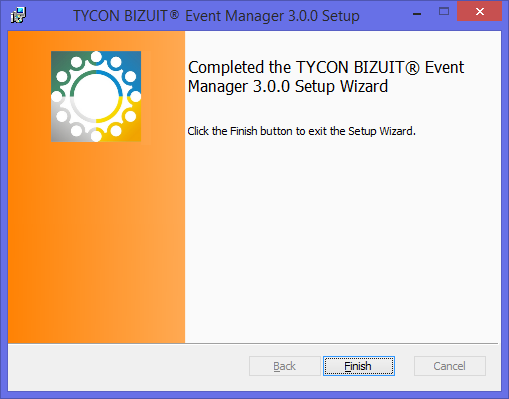Viewport: 509px width, 399px height.
Task: Click the horizontal separator line above the buttons
Action: (x=254, y=343)
